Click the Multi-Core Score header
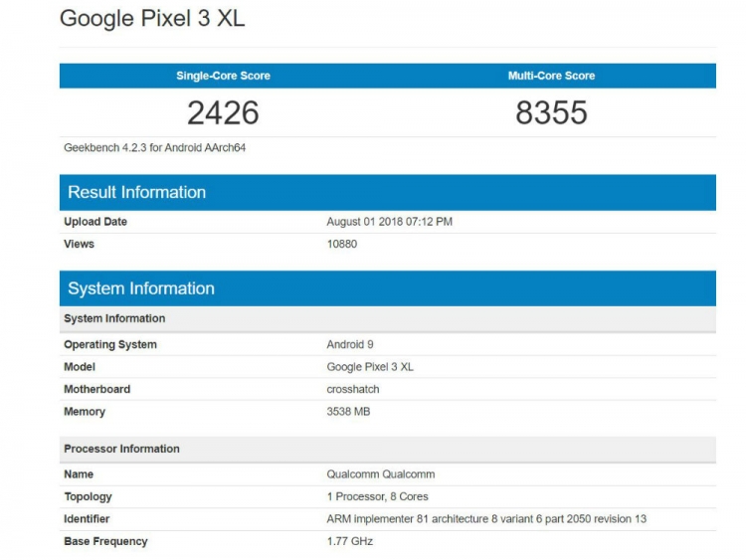 pyautogui.click(x=551, y=76)
